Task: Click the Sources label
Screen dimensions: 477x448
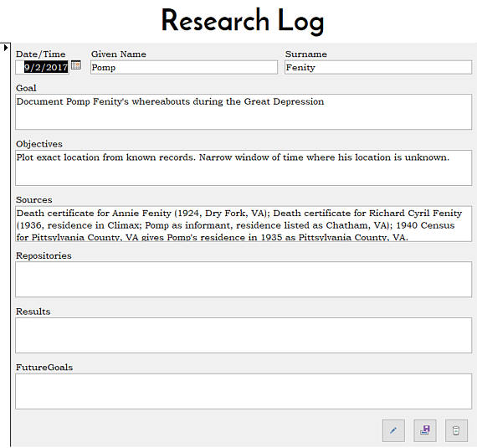Action: tap(34, 200)
